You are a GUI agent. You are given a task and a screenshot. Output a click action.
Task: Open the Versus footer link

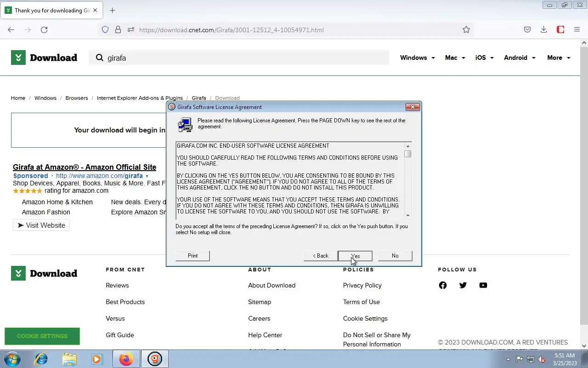tap(115, 318)
